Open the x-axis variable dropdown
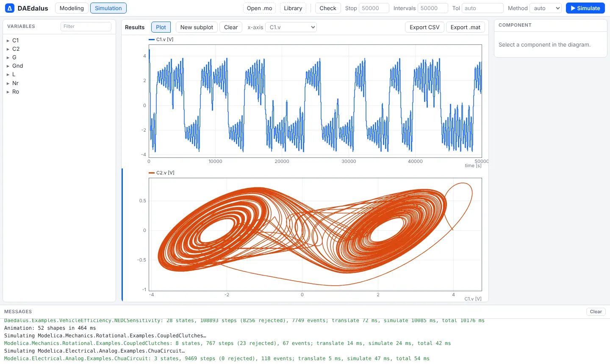Image resolution: width=610 pixels, height=364 pixels. click(x=291, y=27)
